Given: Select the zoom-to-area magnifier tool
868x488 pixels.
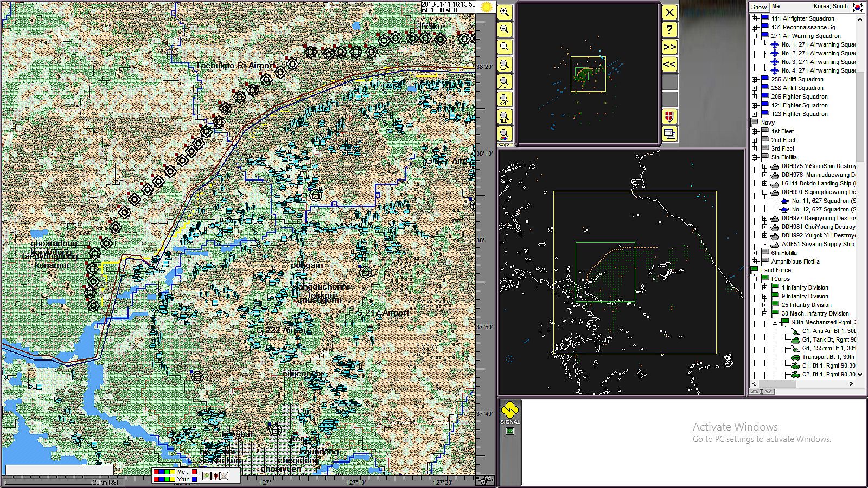Looking at the screenshot, I should click(505, 47).
